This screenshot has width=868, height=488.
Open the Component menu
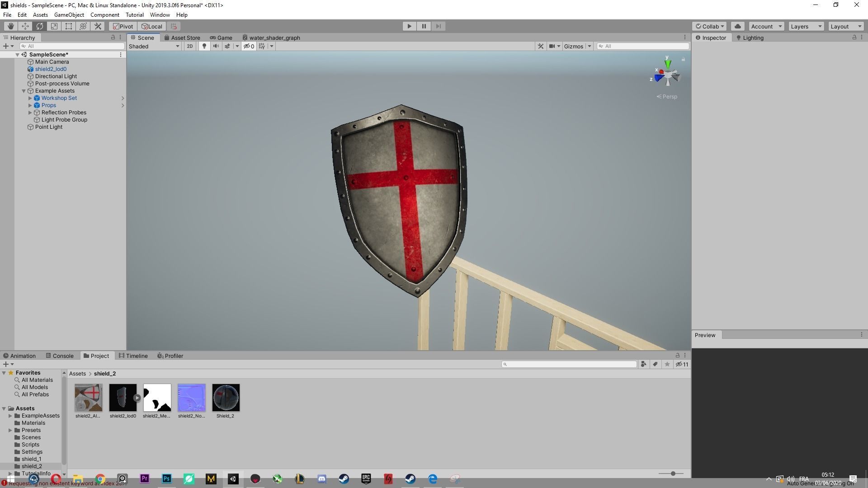click(105, 15)
